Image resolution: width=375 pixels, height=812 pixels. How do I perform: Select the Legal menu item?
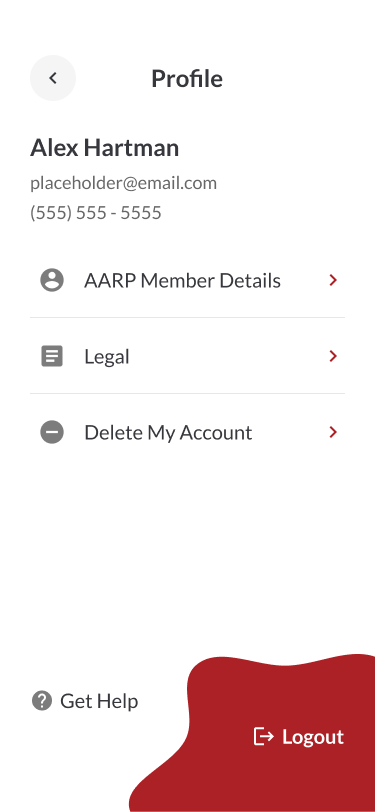(x=188, y=356)
